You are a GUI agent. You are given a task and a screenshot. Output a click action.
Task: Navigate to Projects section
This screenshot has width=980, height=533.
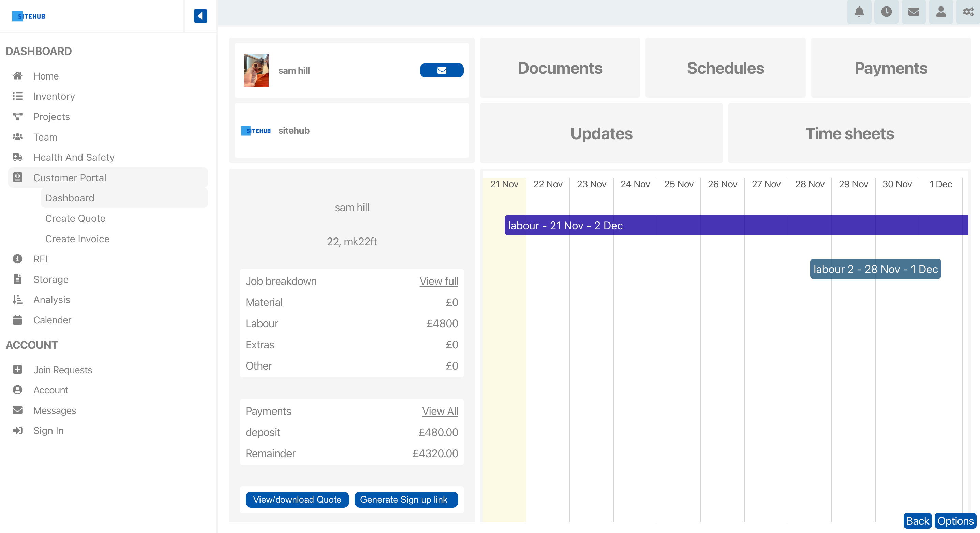[52, 116]
